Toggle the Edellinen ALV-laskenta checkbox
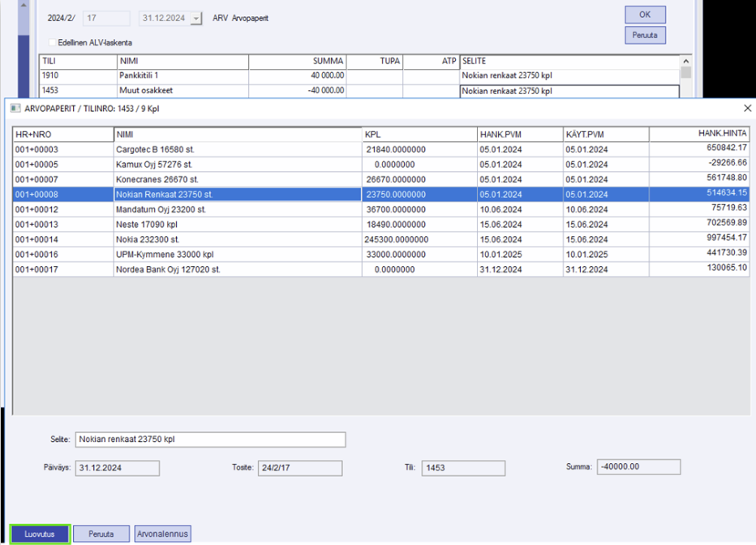Viewport: 756px width, 545px height. (x=53, y=42)
